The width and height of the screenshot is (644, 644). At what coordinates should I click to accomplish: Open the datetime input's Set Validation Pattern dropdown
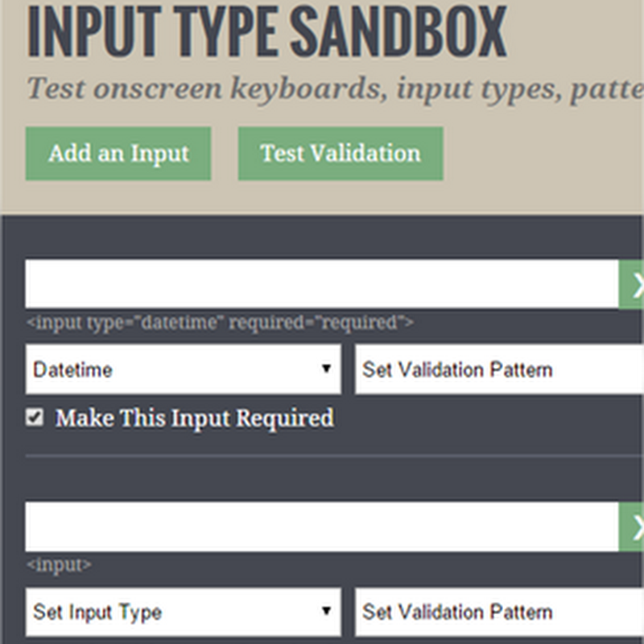(x=499, y=369)
